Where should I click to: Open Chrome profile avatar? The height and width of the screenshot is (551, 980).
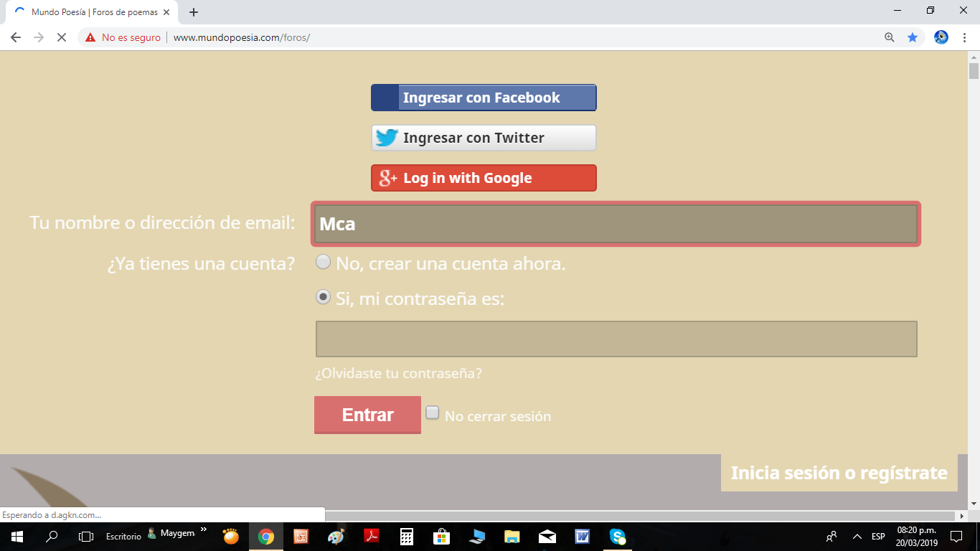(941, 37)
